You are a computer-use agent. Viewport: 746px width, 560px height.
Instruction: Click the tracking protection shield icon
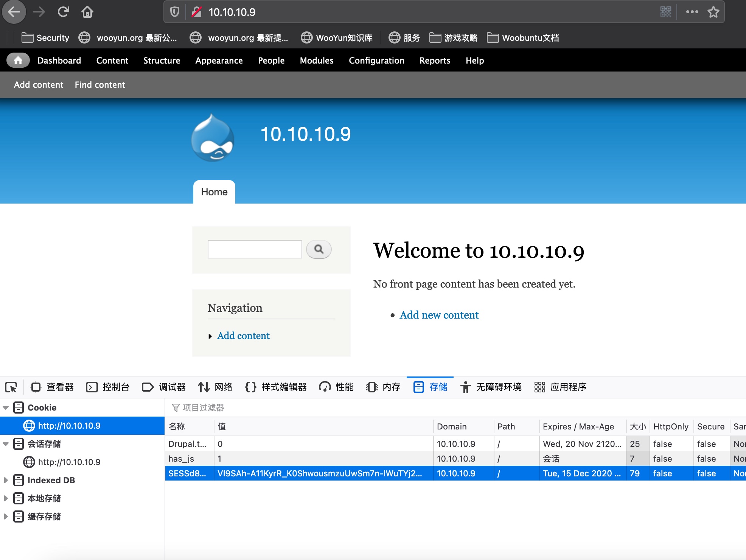175,12
